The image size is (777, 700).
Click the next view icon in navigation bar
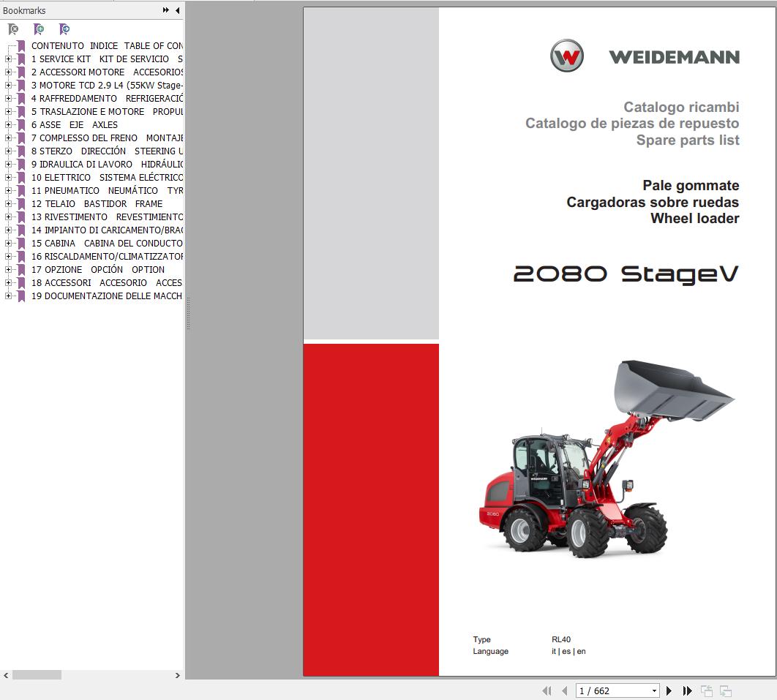click(x=726, y=690)
